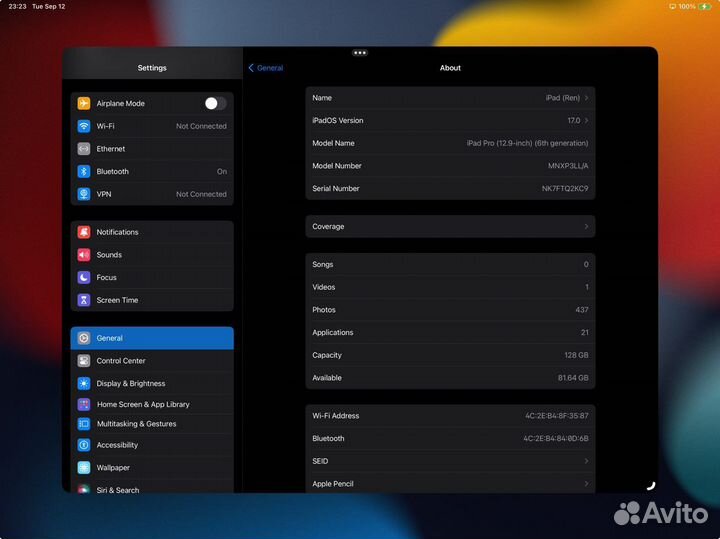Open Control Center settings
The image size is (720, 539).
pos(152,361)
